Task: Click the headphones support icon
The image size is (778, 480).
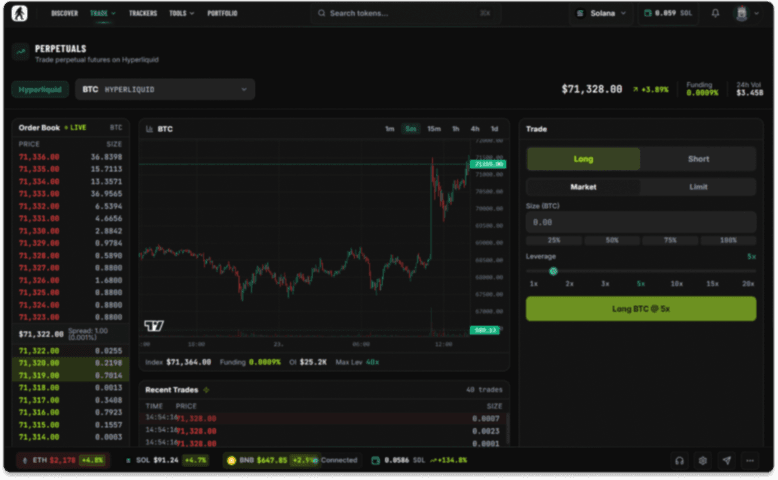Action: pos(679,460)
